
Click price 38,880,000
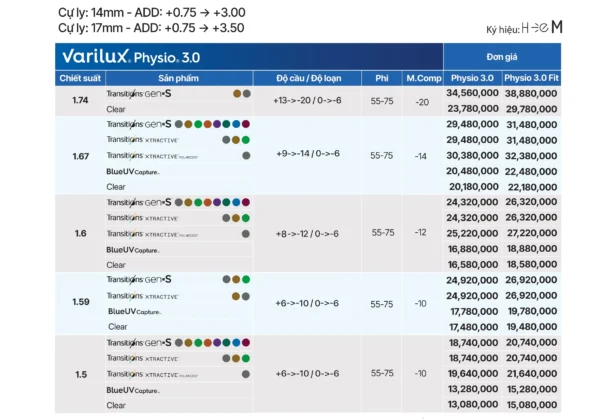[531, 93]
